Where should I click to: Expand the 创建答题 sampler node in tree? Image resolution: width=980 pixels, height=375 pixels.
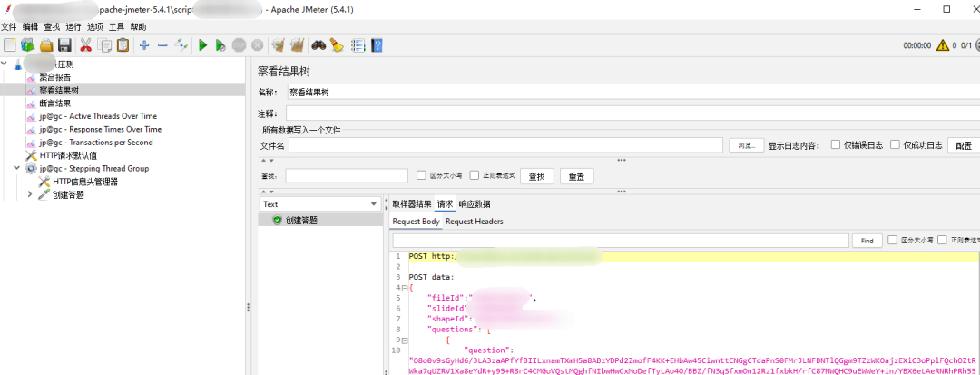tap(29, 194)
